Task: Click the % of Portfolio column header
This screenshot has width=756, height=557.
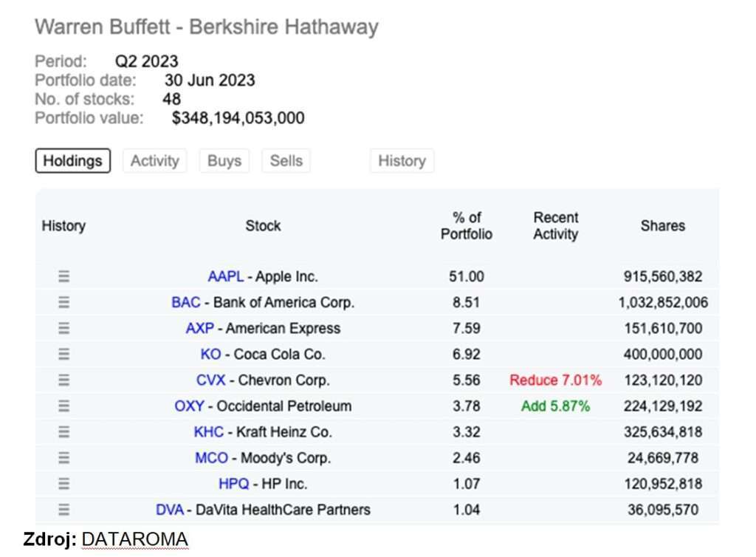Action: [467, 226]
